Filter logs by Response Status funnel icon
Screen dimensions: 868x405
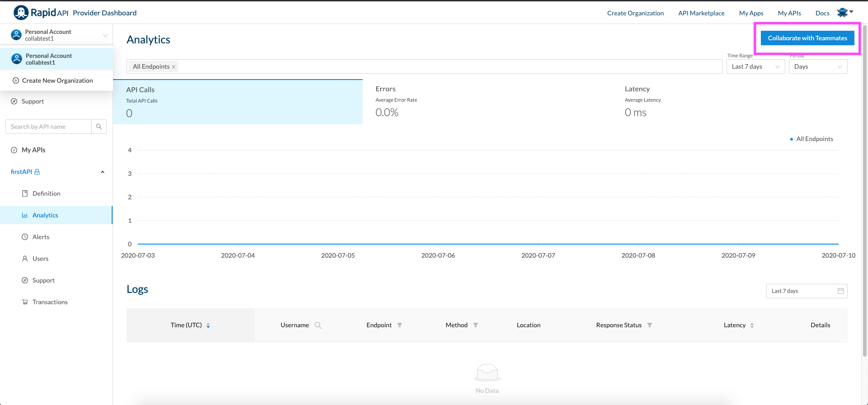pos(650,325)
